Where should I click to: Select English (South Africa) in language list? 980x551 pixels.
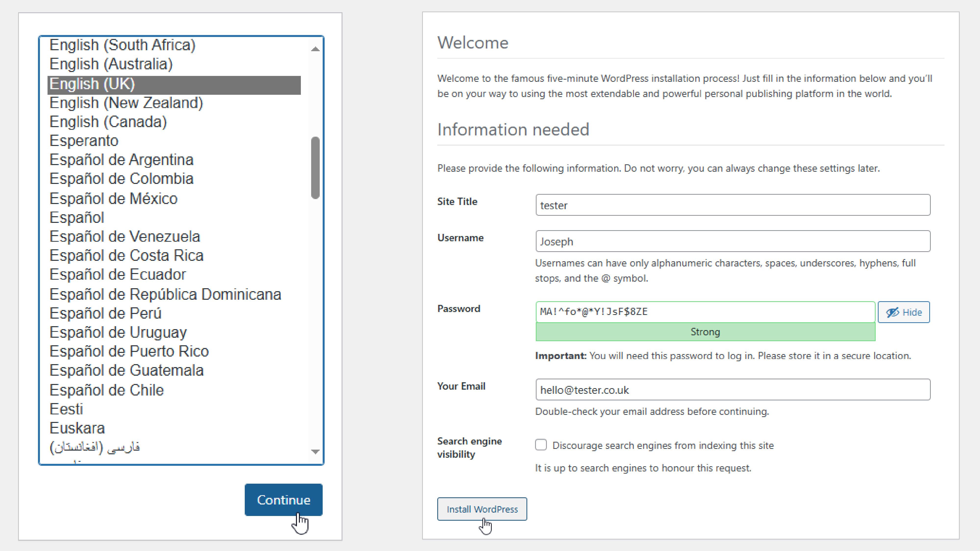[174, 45]
